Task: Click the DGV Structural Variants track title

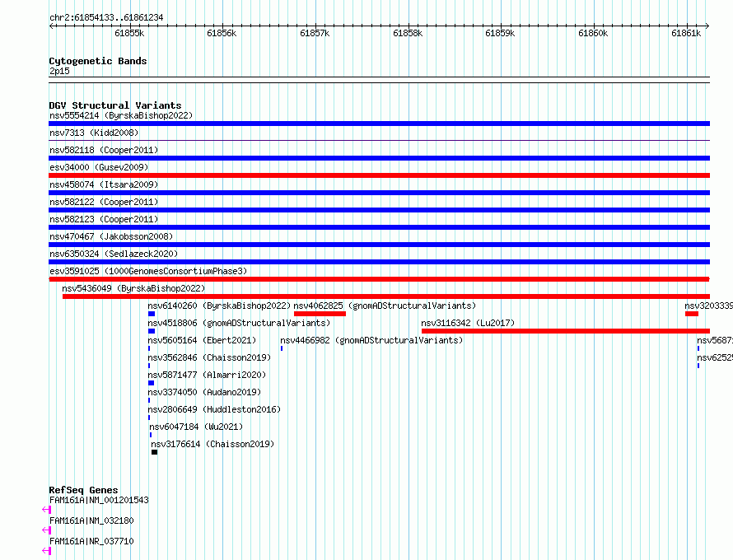Action: [115, 105]
